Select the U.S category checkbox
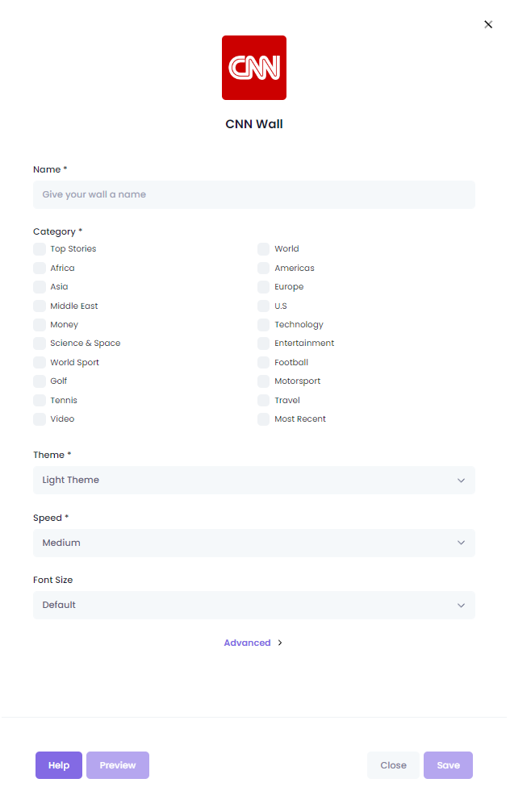510x812 pixels. pos(263,306)
